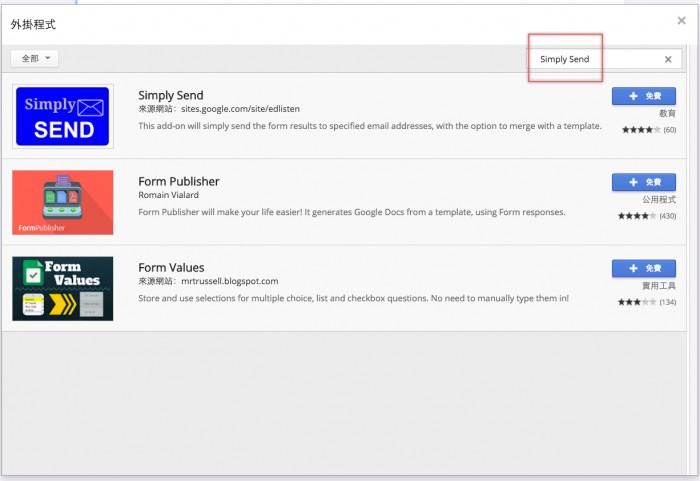Screen dimensions: 700x481
Task: Open the 全部 category dropdown
Action: (x=35, y=59)
